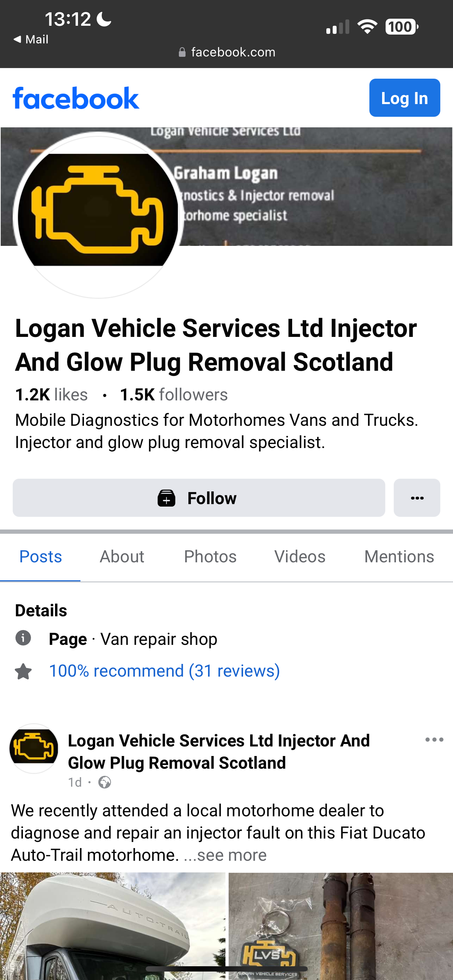Screen dimensions: 453x980
Task: Open the Auto-Trail motorhome photo
Action: coord(113,926)
